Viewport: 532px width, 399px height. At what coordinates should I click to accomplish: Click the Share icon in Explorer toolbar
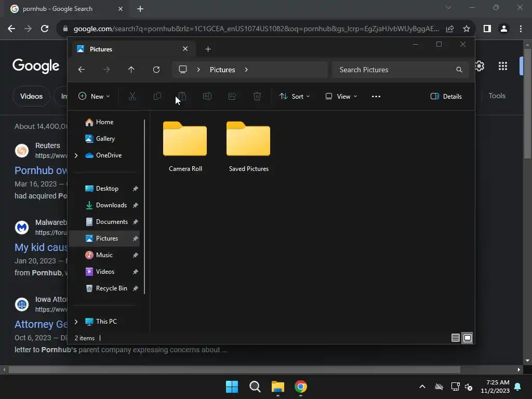click(x=232, y=96)
